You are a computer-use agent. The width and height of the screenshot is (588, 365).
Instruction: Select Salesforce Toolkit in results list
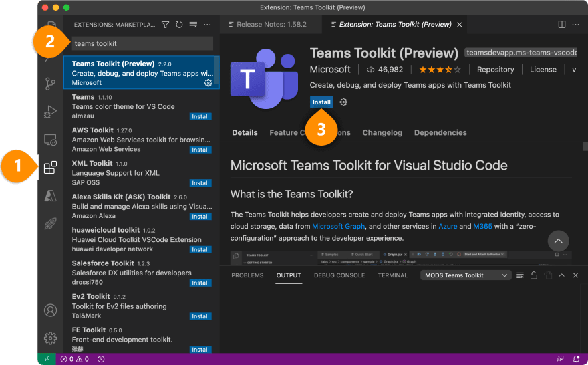click(x=142, y=273)
